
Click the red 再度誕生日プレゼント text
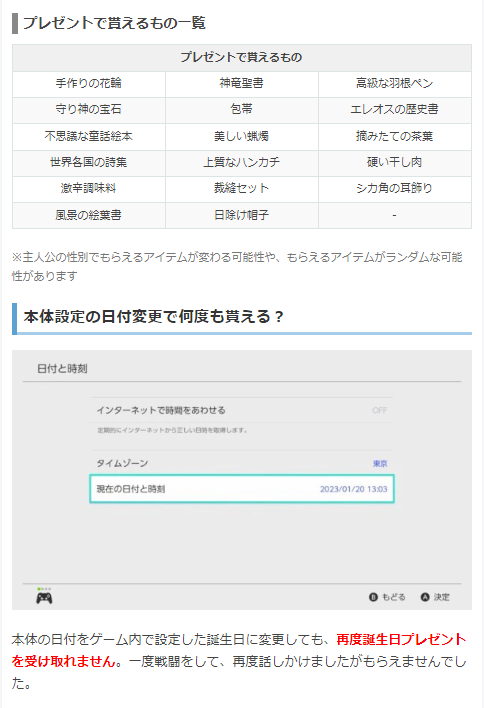coord(401,639)
